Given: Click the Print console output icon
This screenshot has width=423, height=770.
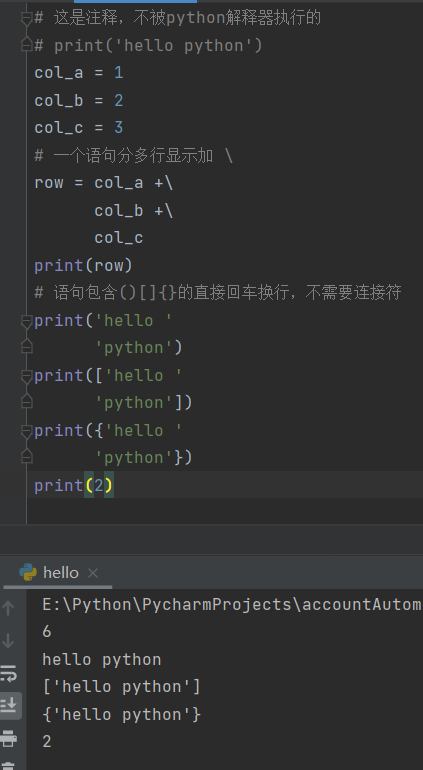Looking at the screenshot, I should coord(9,738).
